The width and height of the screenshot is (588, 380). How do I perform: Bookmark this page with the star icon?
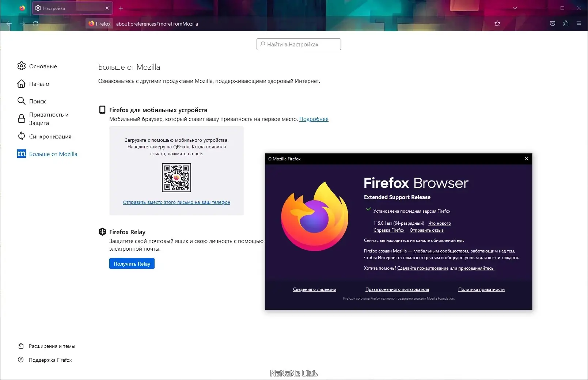click(x=497, y=24)
